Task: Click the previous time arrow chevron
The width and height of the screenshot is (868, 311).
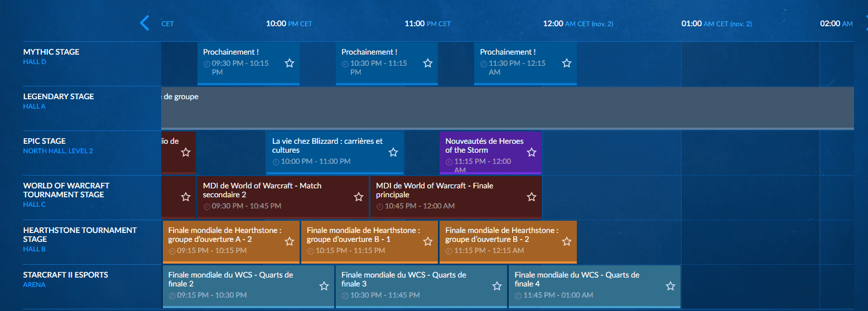Action: (144, 23)
